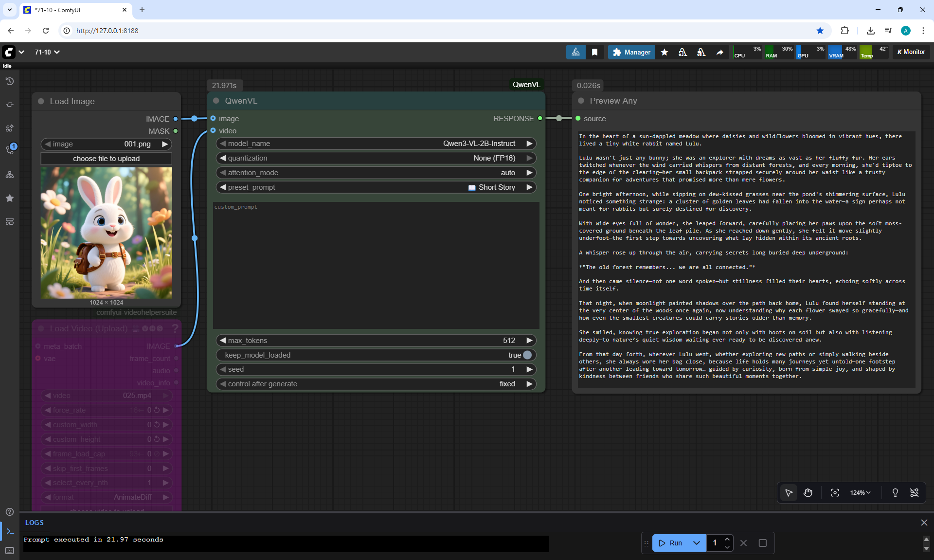Open the preset_prompt Short Story dropdown
934x560 pixels.
[x=376, y=187]
